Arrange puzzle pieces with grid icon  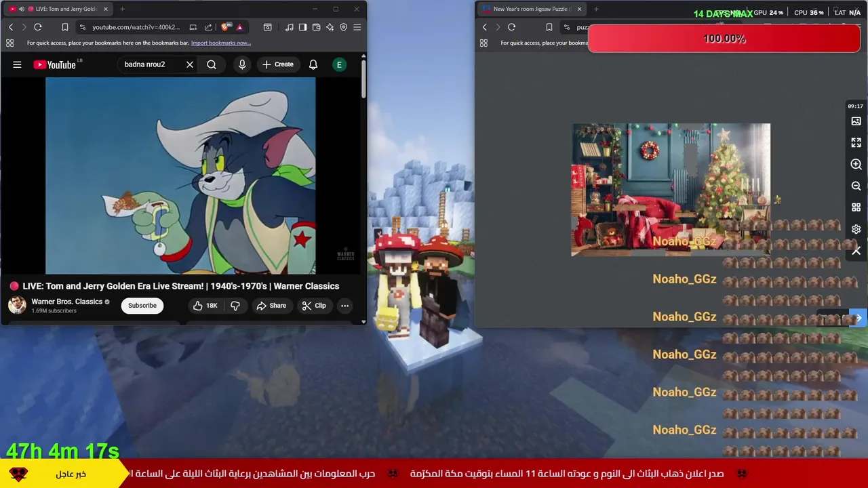[856, 207]
